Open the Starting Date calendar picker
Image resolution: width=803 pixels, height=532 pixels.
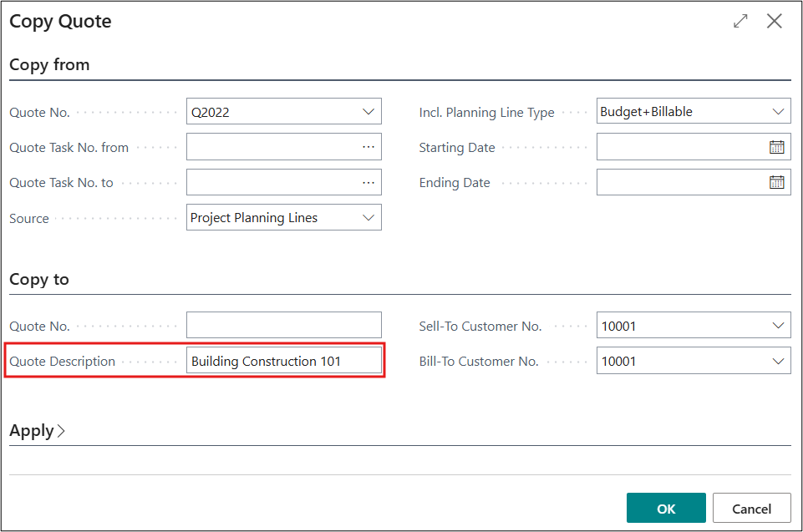point(776,147)
